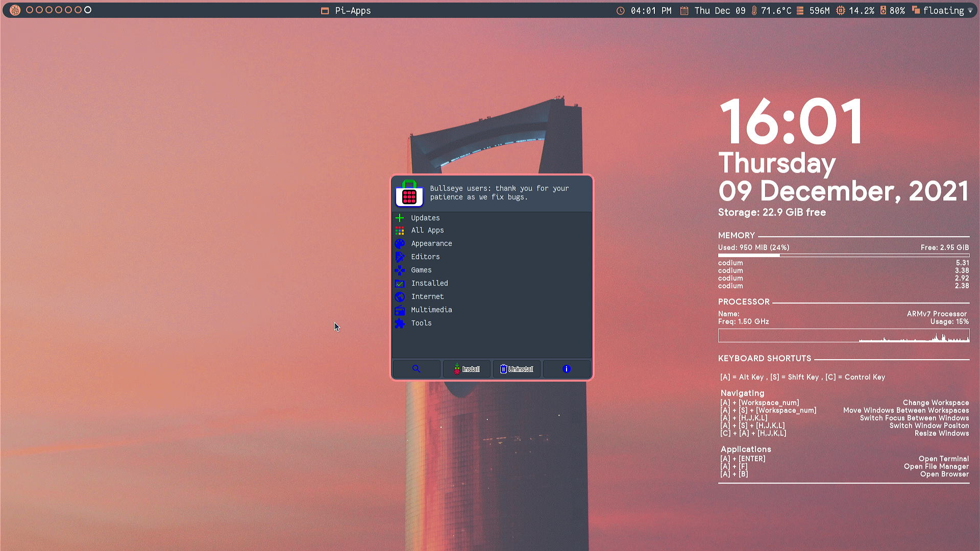The width and height of the screenshot is (980, 551).
Task: Open the Raspberry Pi launcher menu
Action: coord(15,10)
